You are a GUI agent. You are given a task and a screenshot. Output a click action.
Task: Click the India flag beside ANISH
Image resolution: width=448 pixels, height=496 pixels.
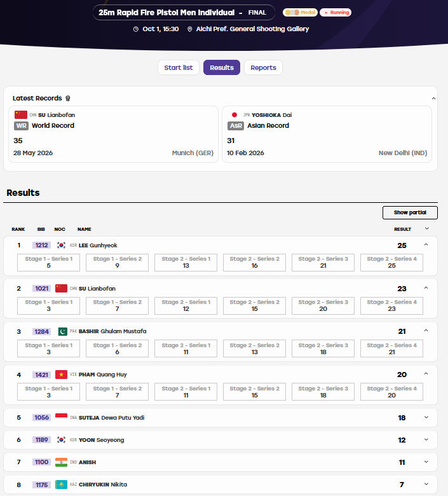[x=62, y=462]
